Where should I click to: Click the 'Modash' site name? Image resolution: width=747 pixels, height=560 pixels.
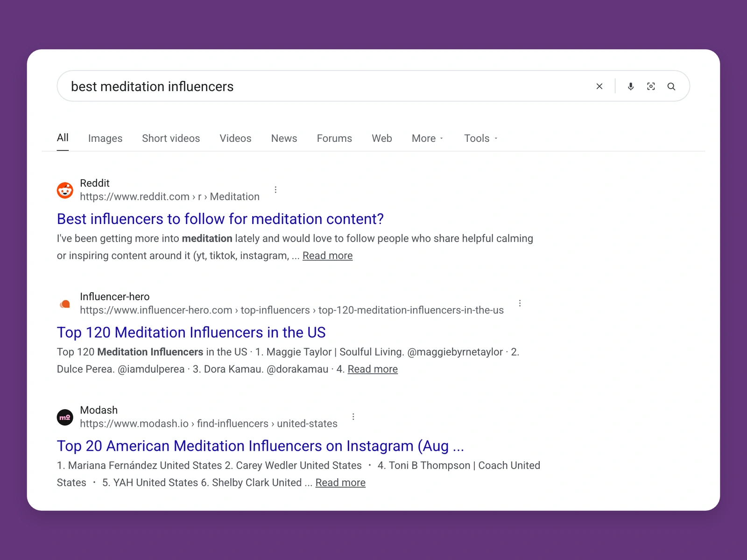tap(99, 410)
